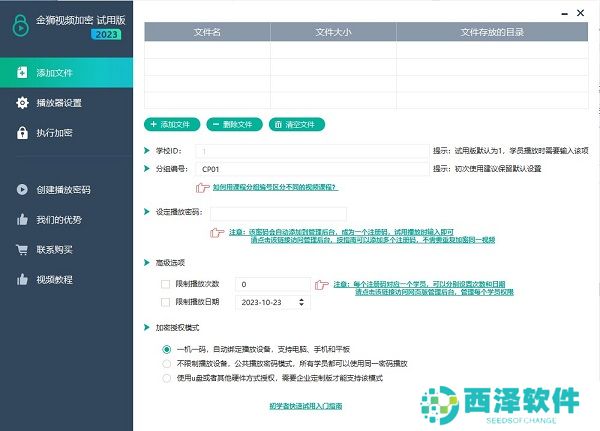Image resolution: width=600 pixels, height=431 pixels.
Task: Select the 不限制播放设备 public password radio option
Action: (x=166, y=363)
